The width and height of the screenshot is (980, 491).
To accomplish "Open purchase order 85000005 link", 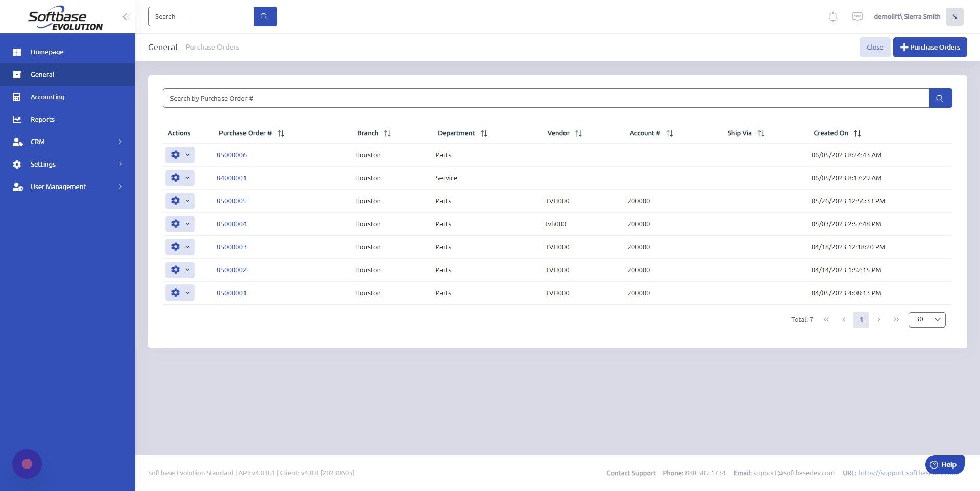I will click(x=231, y=201).
